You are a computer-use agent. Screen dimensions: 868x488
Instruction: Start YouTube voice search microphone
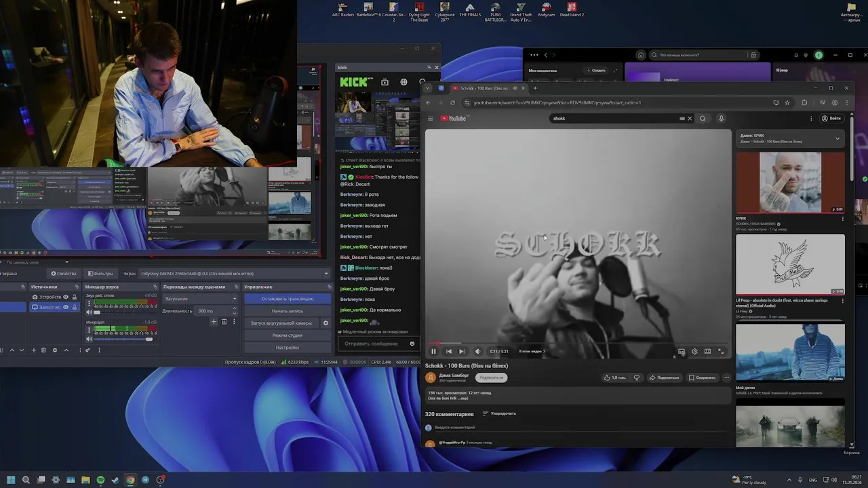coord(722,119)
